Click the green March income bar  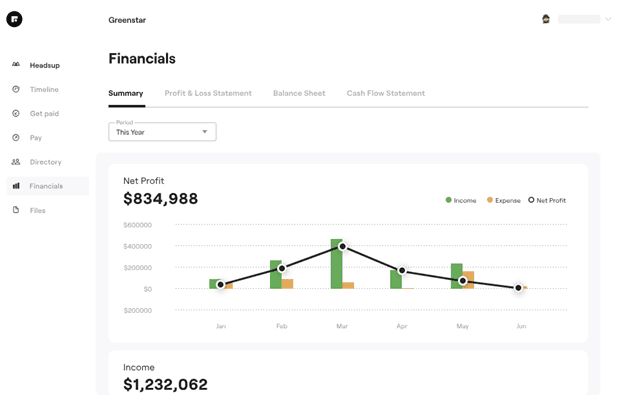[x=336, y=264]
